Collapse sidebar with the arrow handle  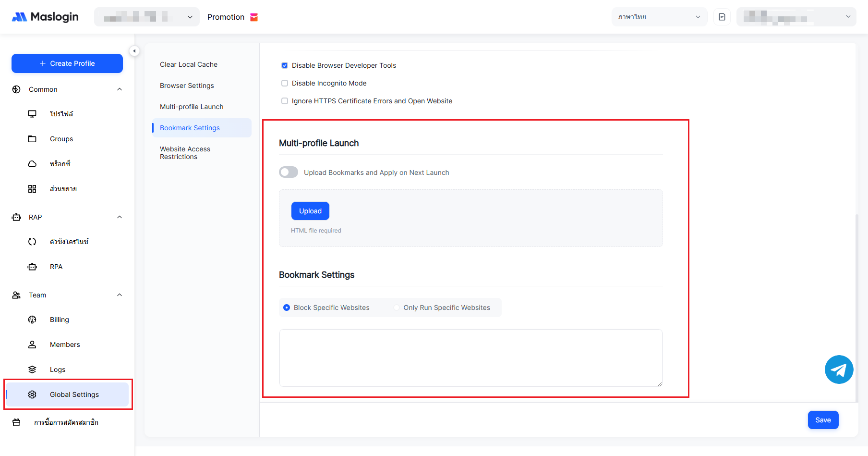coord(134,51)
